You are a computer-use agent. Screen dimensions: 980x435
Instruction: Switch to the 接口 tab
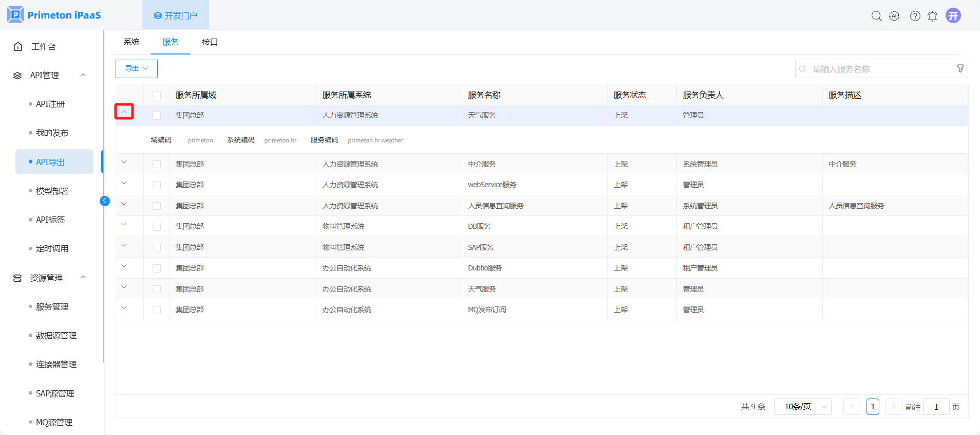pos(210,42)
